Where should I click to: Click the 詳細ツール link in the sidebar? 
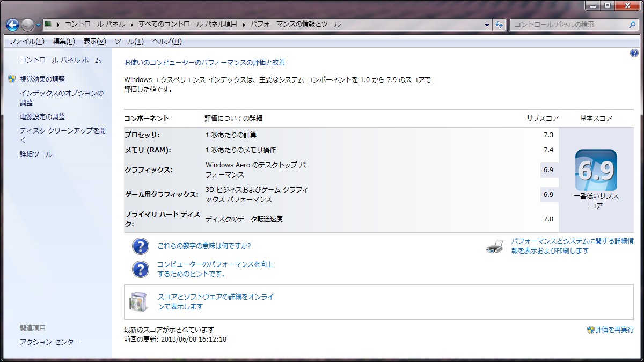pyautogui.click(x=36, y=154)
